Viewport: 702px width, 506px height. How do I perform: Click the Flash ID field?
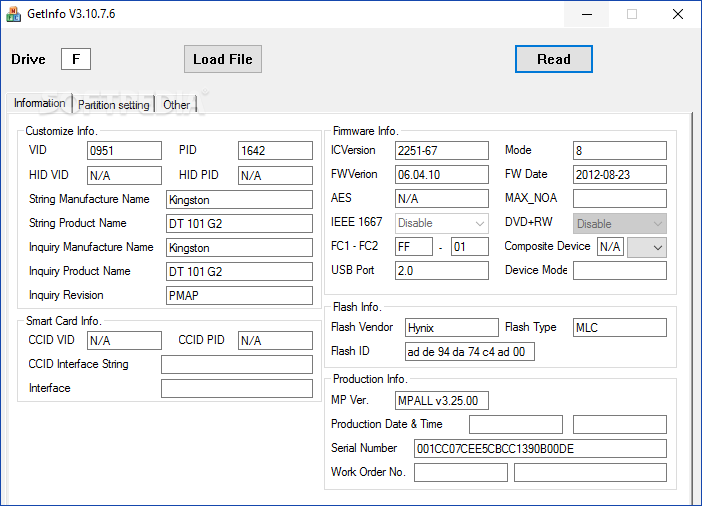point(470,352)
